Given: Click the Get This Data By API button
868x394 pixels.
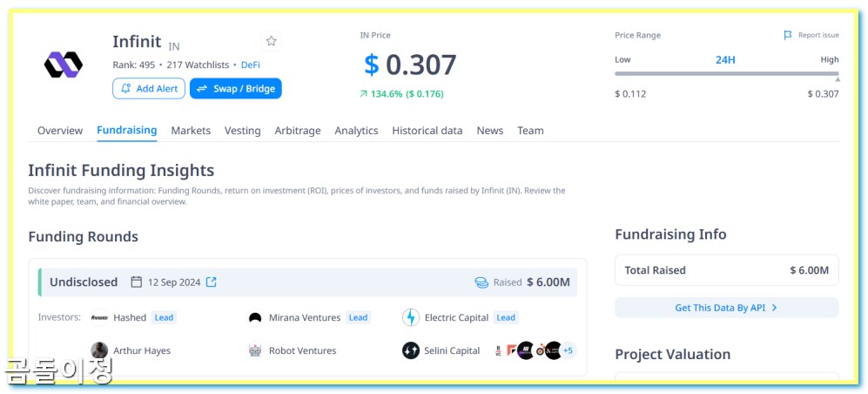Looking at the screenshot, I should click(727, 308).
